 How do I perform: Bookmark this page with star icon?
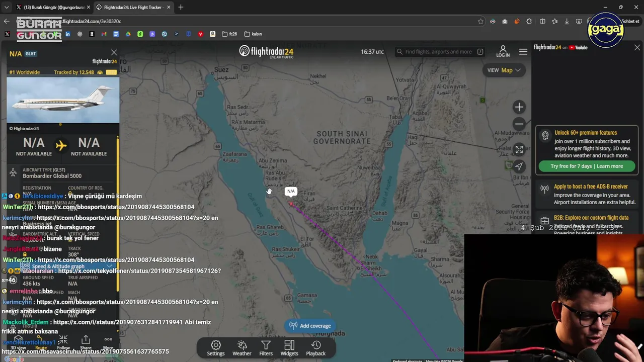(x=480, y=21)
